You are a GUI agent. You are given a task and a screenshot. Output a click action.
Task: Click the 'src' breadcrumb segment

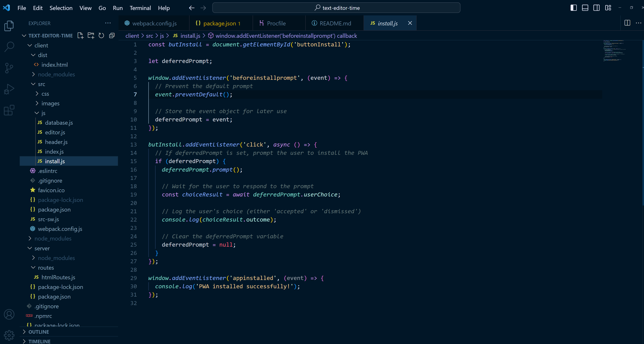pyautogui.click(x=150, y=36)
